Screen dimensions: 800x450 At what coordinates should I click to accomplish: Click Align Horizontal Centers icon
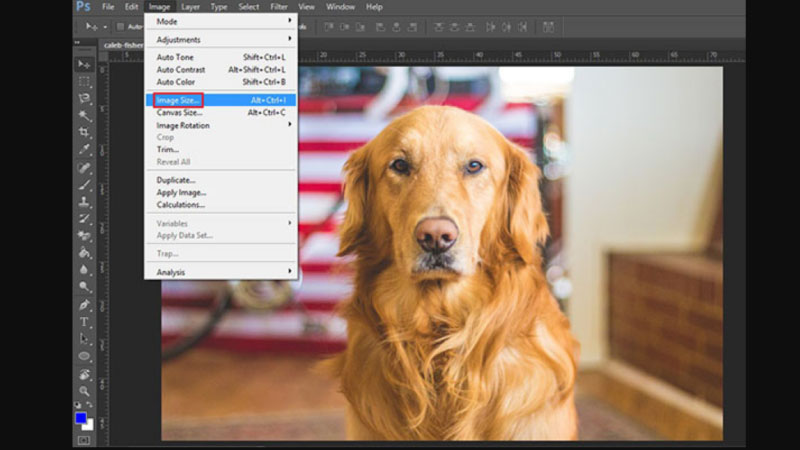point(396,27)
